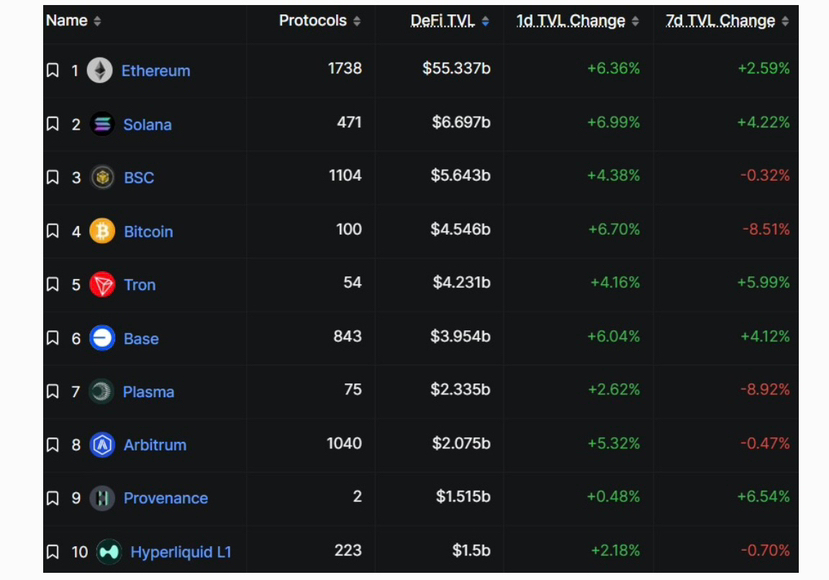
Task: Open the Plasma chain link
Action: click(149, 392)
